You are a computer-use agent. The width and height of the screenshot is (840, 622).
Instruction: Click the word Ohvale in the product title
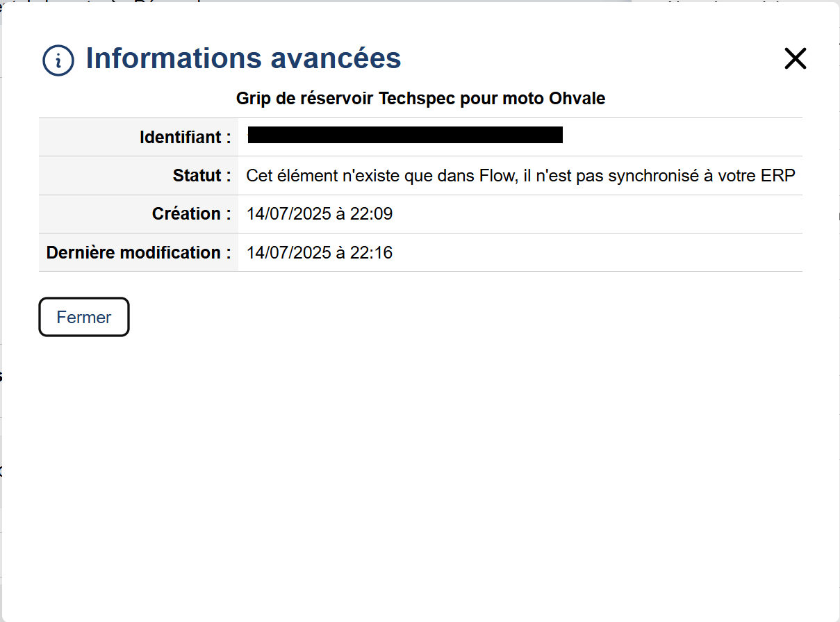(x=577, y=99)
